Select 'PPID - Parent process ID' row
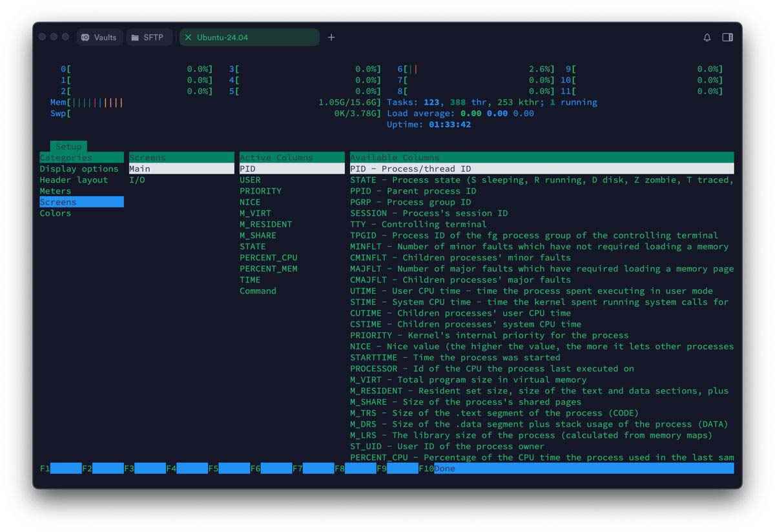 (542, 191)
